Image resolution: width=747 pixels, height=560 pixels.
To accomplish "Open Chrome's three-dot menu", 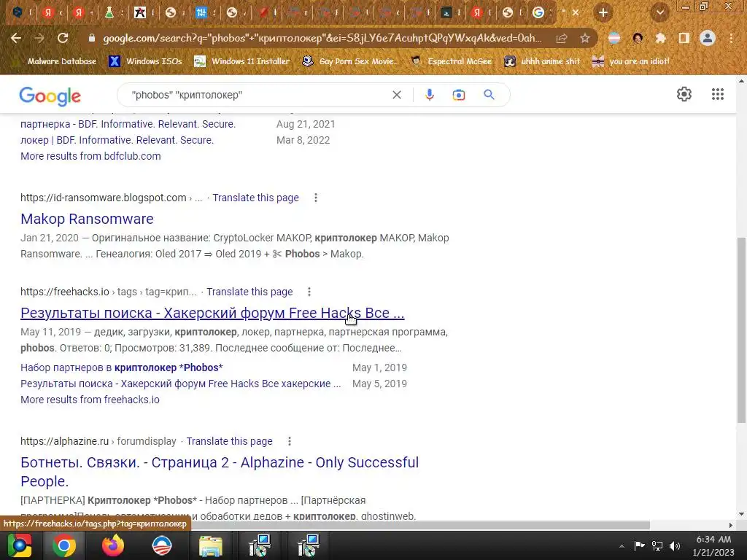I will pyautogui.click(x=731, y=38).
